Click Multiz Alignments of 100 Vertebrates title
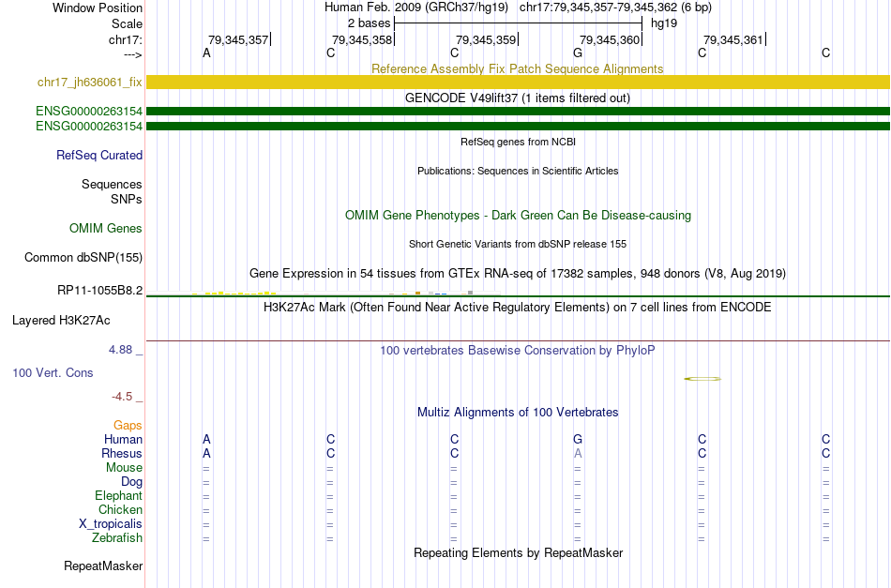Screen dimensions: 891x588 [x=518, y=412]
